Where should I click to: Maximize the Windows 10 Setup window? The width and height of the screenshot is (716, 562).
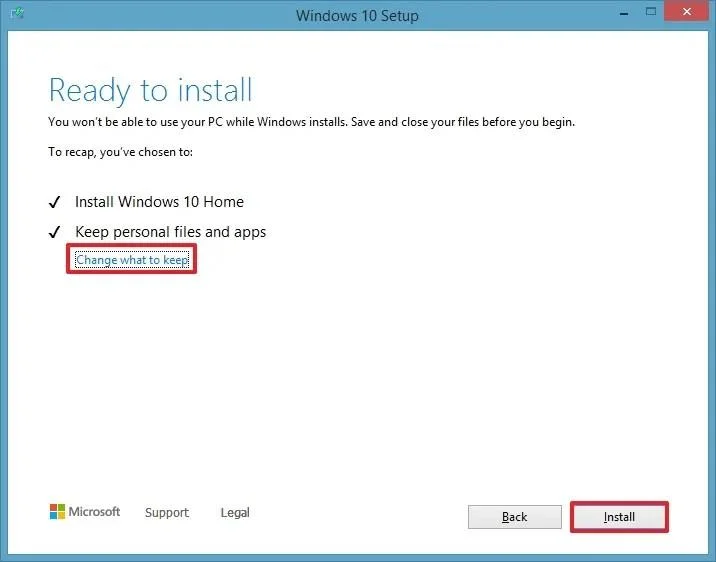(651, 12)
